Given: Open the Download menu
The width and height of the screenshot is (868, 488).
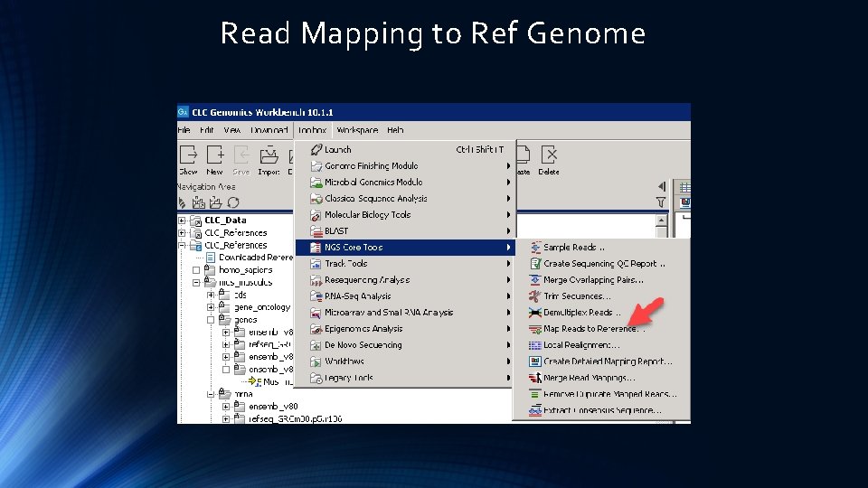Looking at the screenshot, I should pos(269,130).
